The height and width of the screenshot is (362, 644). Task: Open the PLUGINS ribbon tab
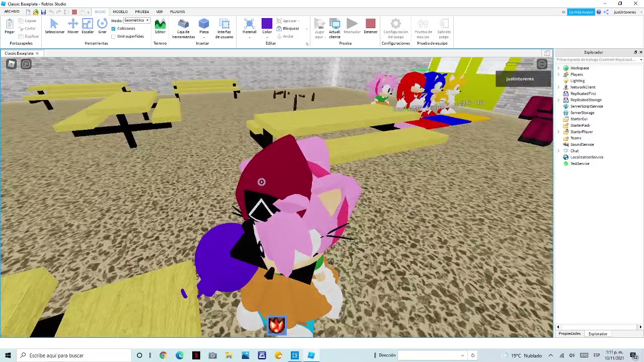pyautogui.click(x=177, y=12)
